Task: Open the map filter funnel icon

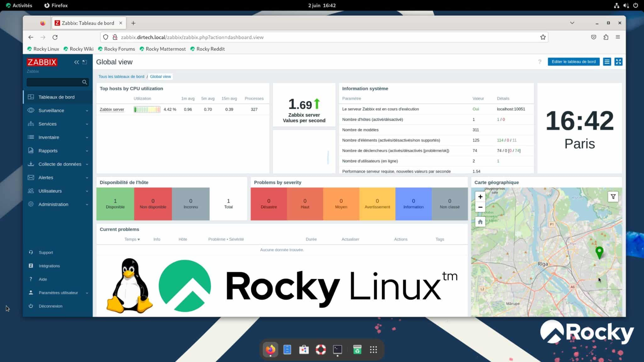Action: tap(613, 196)
